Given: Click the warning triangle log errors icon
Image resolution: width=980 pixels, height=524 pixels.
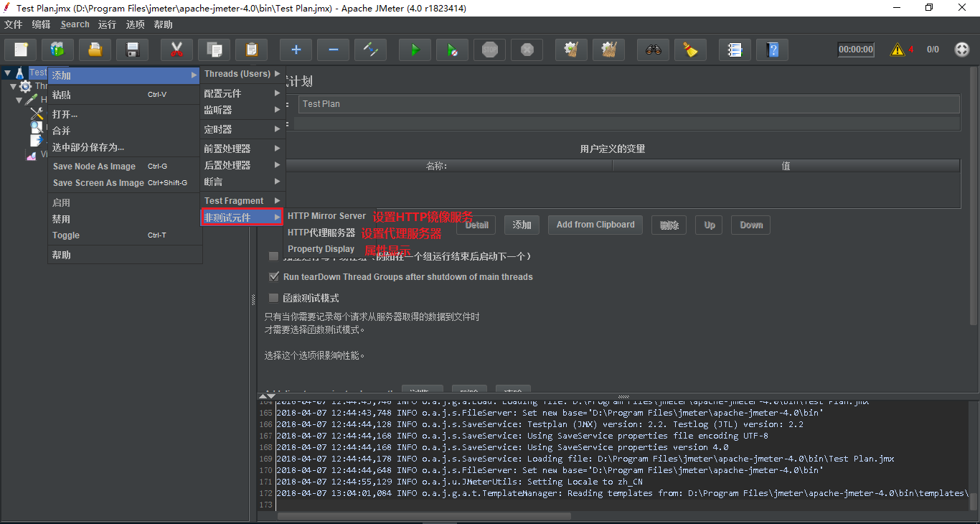Looking at the screenshot, I should [x=897, y=50].
